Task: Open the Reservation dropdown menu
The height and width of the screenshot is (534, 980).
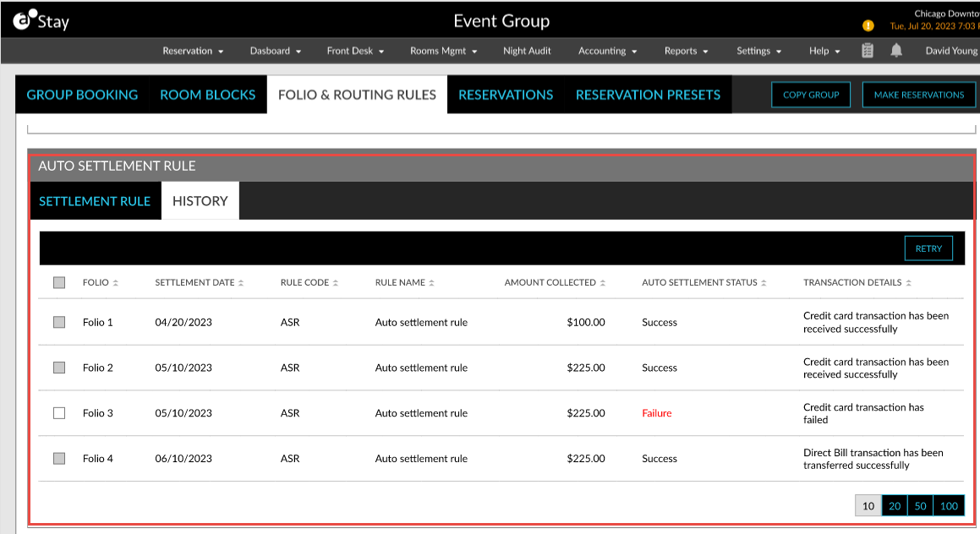Action: coord(193,51)
